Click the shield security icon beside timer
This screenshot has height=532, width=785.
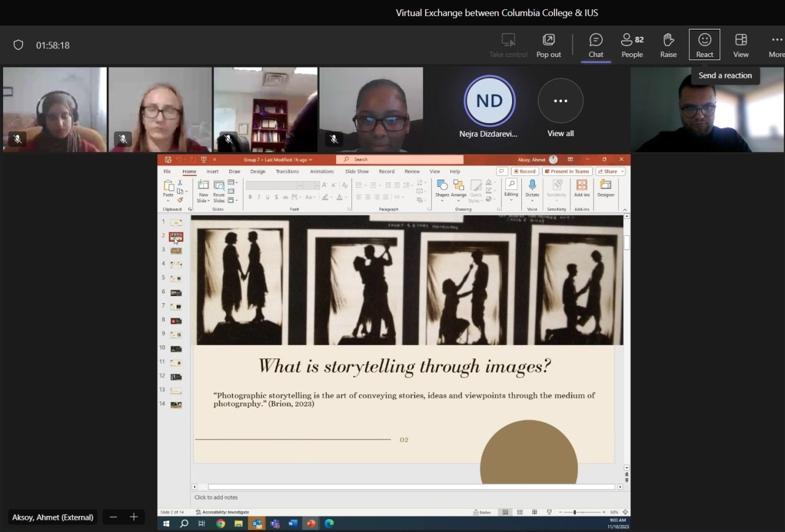pos(18,45)
